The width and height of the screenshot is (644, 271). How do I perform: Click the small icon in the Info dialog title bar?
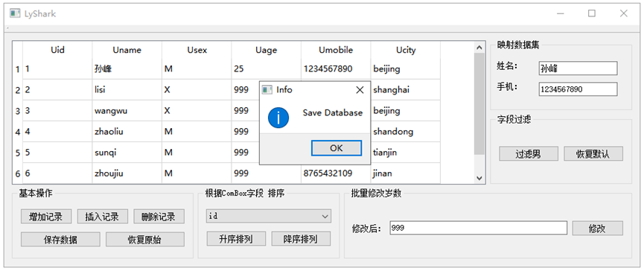[x=267, y=89]
